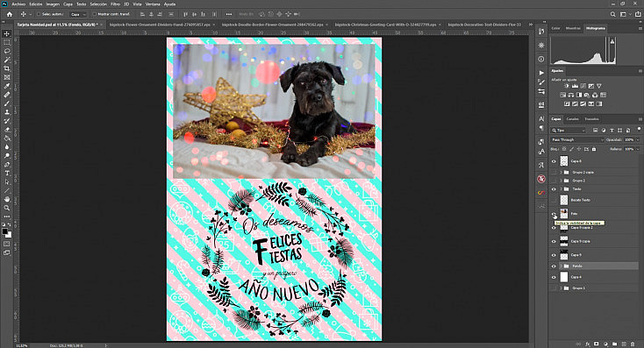Select the Zoom tool
The width and height of the screenshot is (644, 348).
pyautogui.click(x=6, y=208)
